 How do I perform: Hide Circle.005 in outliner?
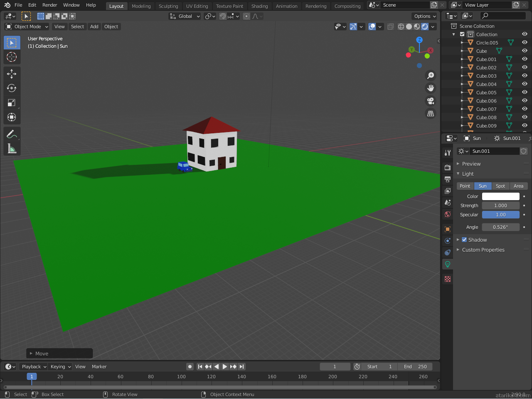click(x=525, y=42)
